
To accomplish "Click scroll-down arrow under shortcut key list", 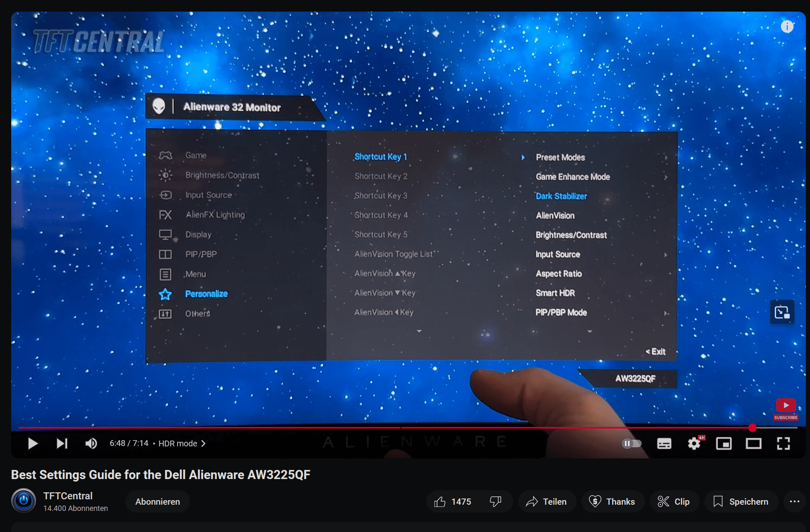I will pos(419,331).
